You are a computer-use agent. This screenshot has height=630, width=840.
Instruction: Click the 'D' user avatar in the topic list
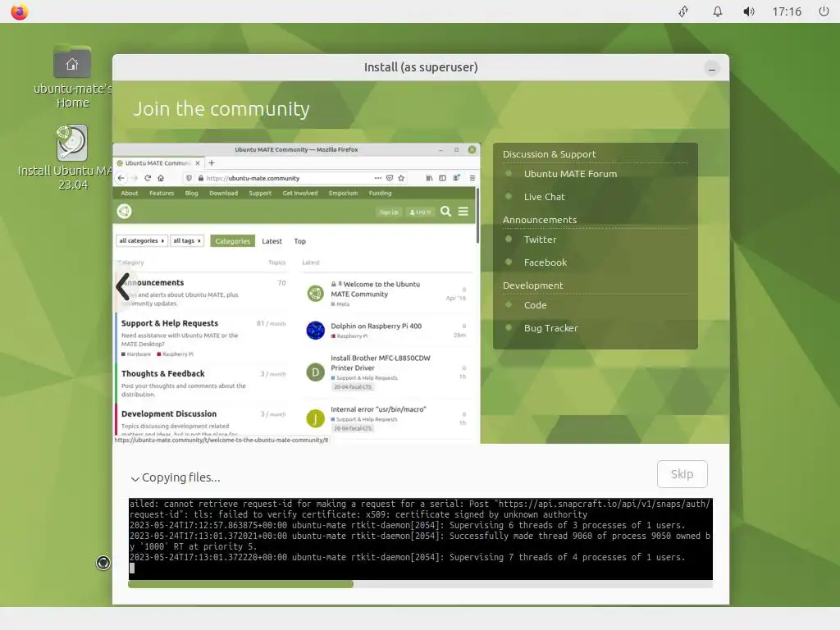[316, 372]
